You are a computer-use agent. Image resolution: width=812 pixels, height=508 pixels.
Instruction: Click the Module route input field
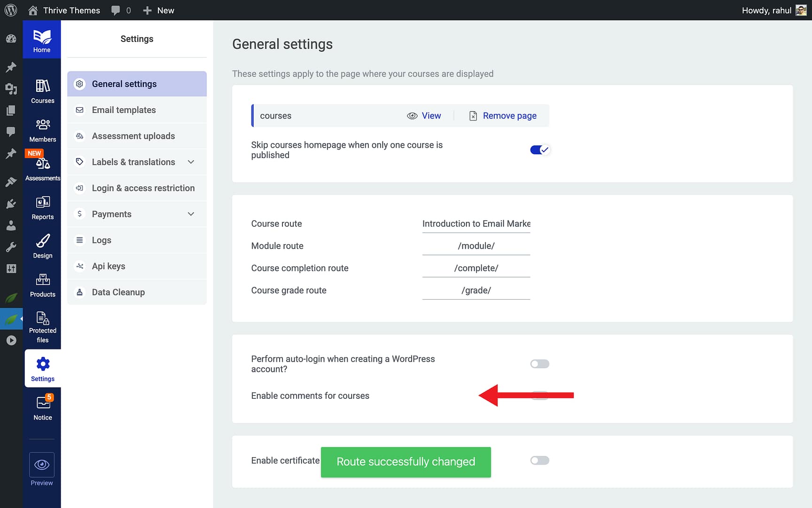[x=476, y=246]
